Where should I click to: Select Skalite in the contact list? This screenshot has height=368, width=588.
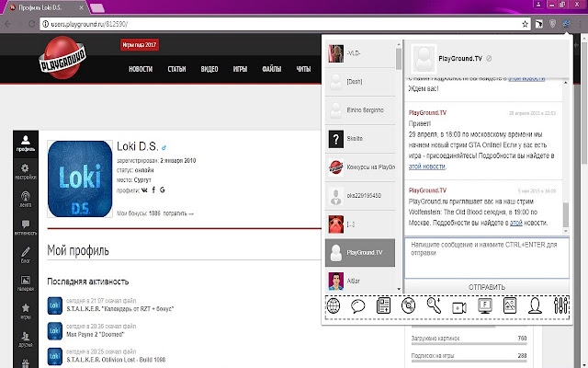[360, 139]
